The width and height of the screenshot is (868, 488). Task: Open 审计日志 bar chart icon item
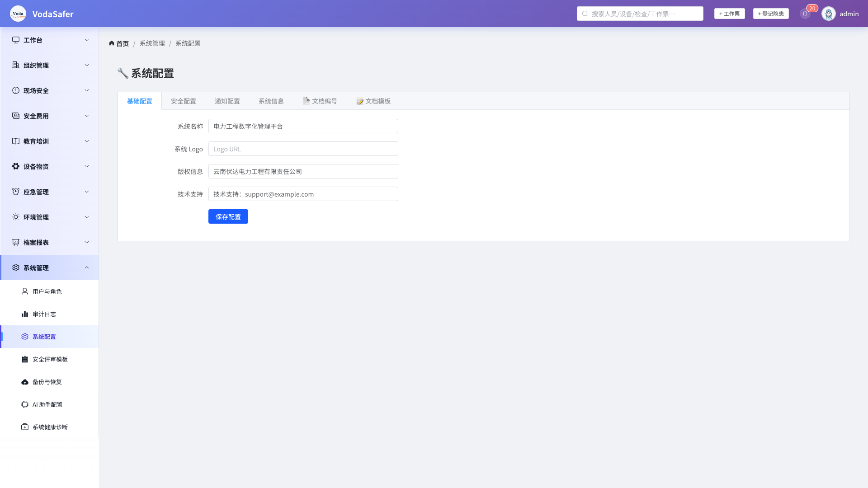click(x=49, y=314)
